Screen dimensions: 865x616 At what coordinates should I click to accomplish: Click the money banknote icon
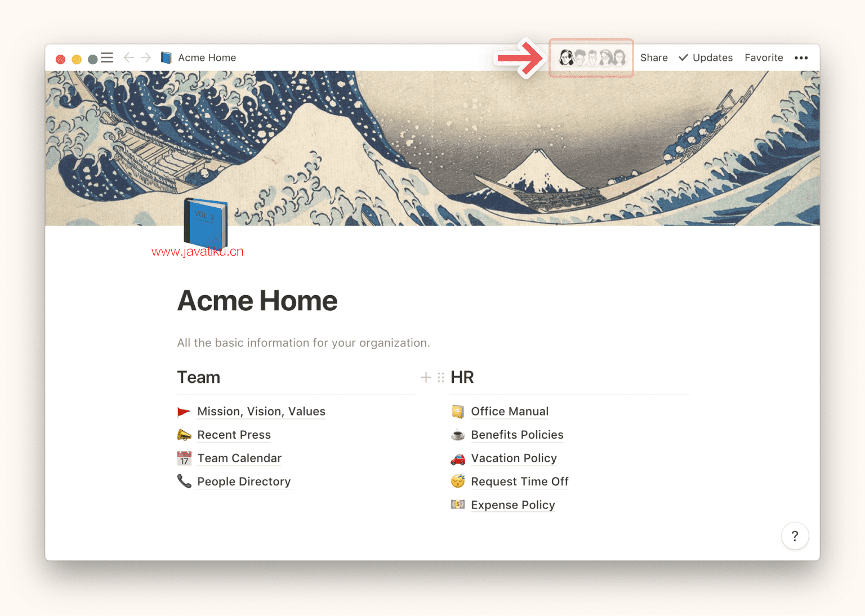coord(458,505)
